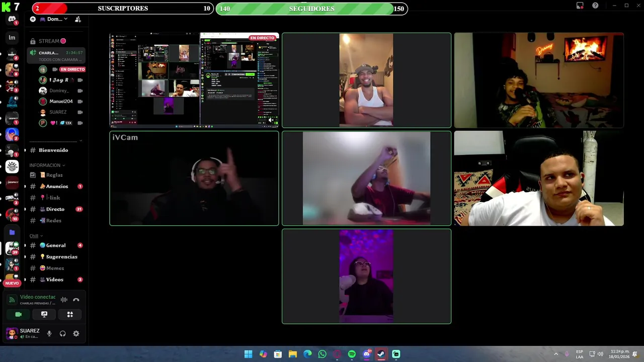Focus the iVCam video tile
The width and height of the screenshot is (644, 362).
pos(194,178)
